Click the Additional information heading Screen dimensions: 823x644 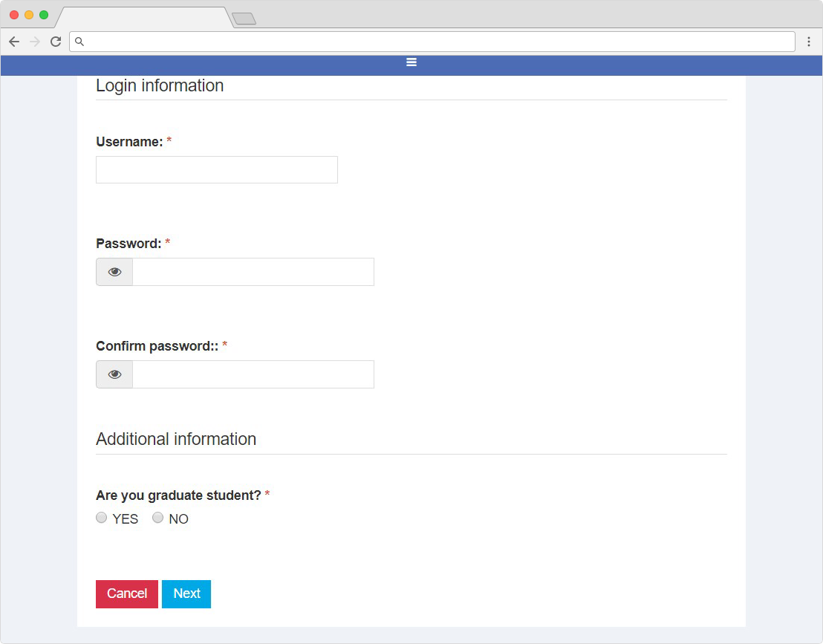[x=176, y=439]
